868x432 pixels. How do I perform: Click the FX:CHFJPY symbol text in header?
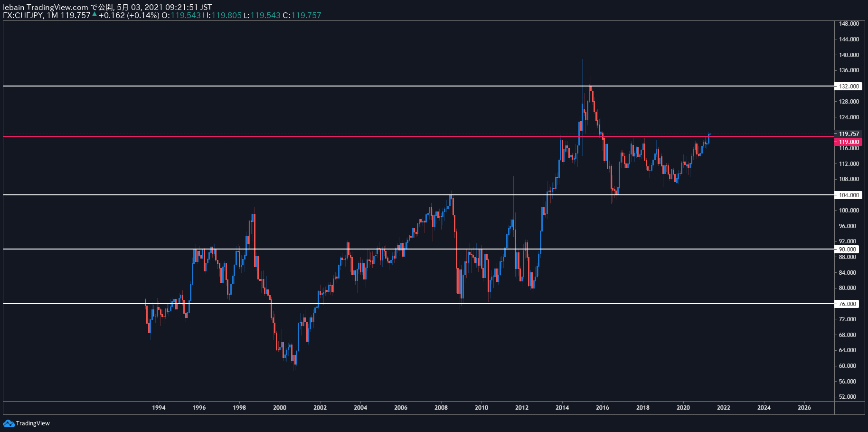click(23, 15)
